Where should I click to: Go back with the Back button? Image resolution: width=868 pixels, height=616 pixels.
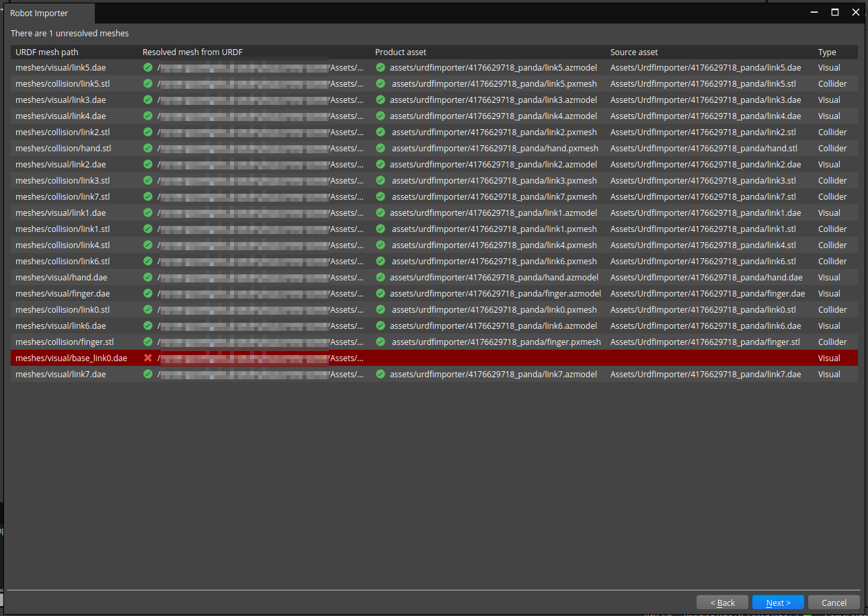722,603
